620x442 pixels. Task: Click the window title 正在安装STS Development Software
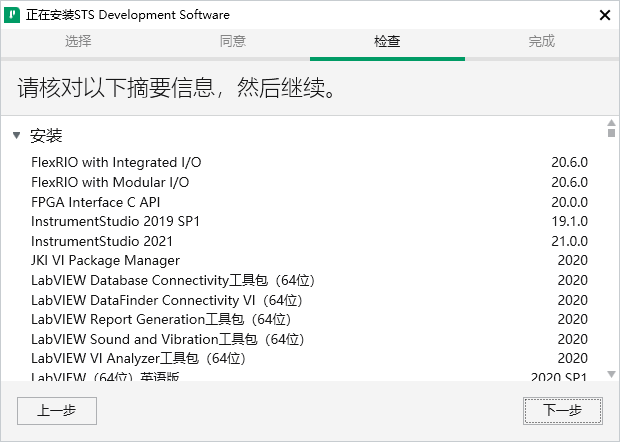(128, 15)
